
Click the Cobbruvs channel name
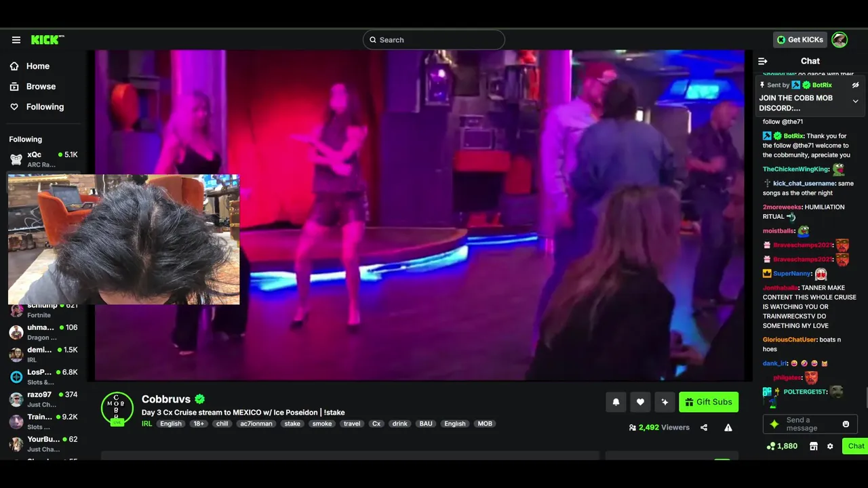(166, 399)
